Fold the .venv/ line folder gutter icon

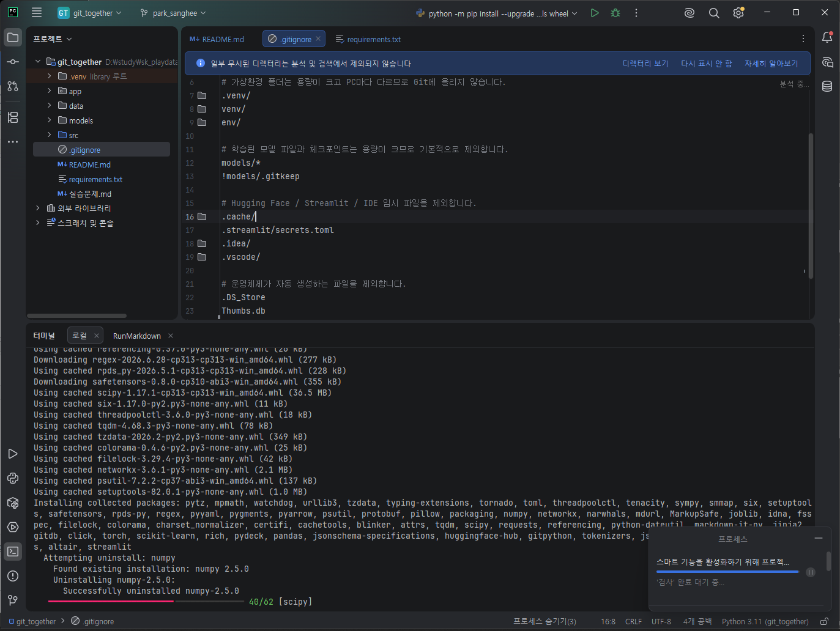point(202,95)
